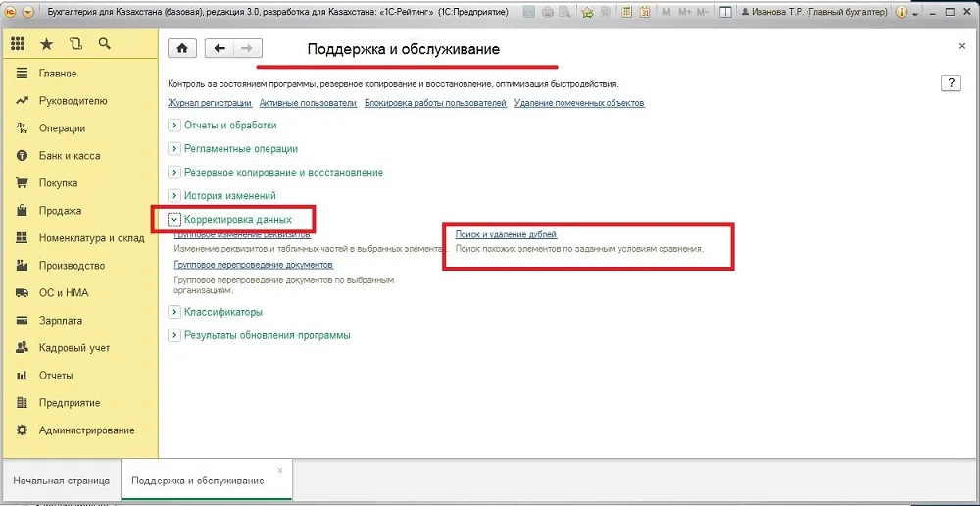Open the calculator icon
Image resolution: width=980 pixels, height=506 pixels.
[x=628, y=12]
